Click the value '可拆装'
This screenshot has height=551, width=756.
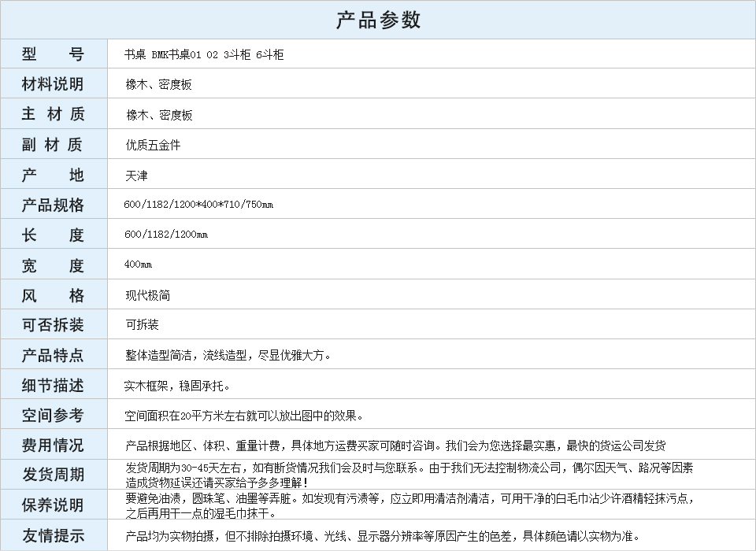click(x=143, y=324)
